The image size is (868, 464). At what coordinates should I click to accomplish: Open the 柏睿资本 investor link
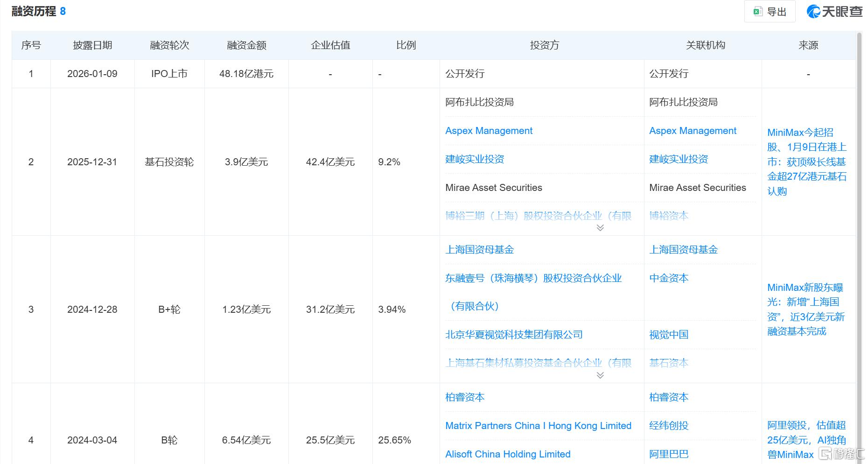click(465, 397)
